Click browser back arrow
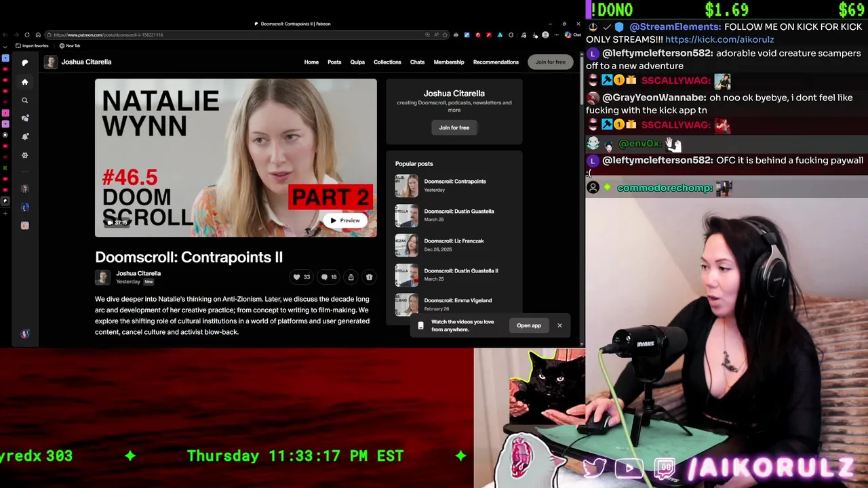 [5, 35]
